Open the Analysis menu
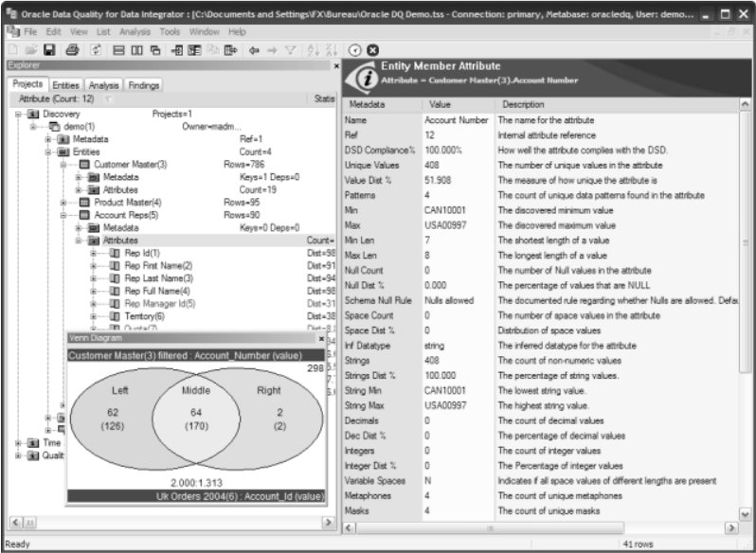Screen dimensions: 756x553 coord(135,32)
